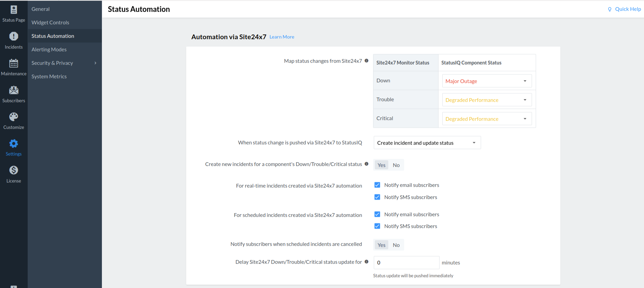Click the Customize palette icon

coord(13,117)
